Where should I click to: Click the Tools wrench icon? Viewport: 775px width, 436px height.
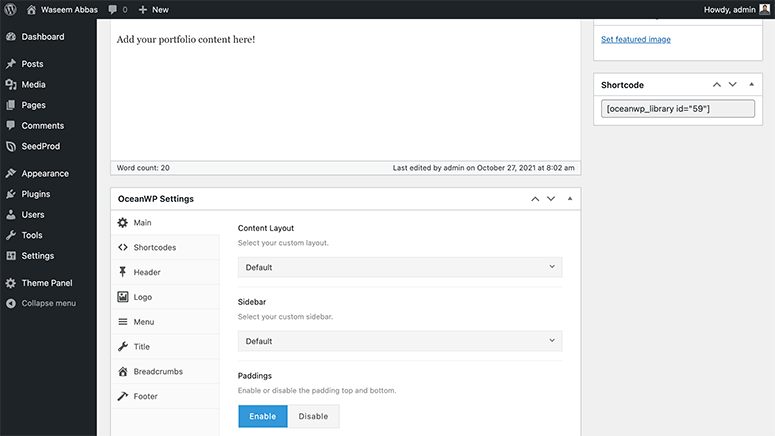11,235
